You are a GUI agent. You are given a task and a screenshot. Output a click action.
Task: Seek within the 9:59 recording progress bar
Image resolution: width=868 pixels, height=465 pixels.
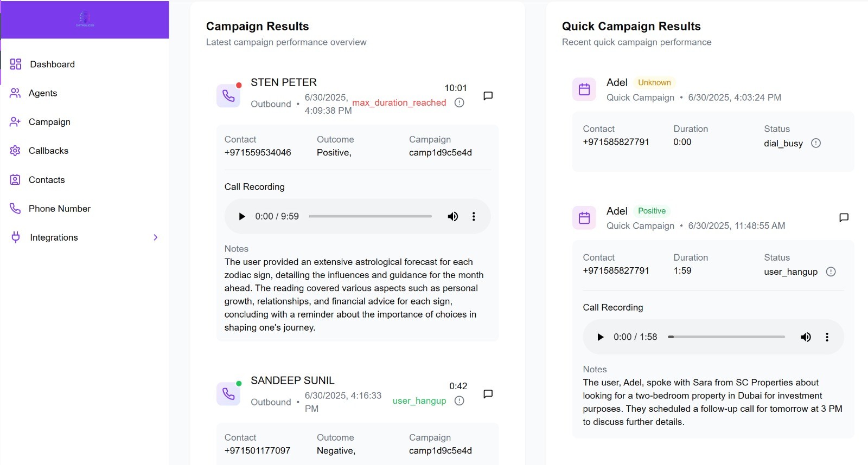tap(371, 216)
